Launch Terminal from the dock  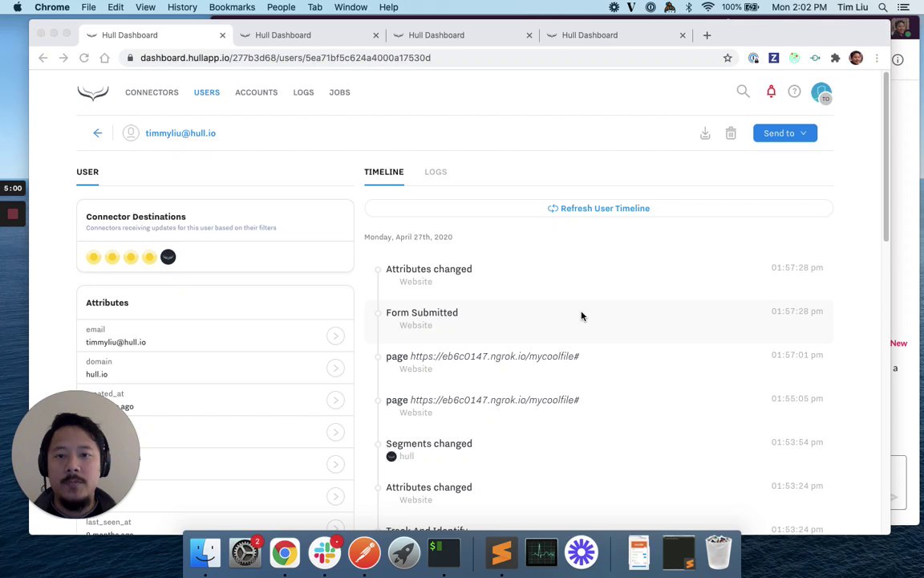pos(444,552)
